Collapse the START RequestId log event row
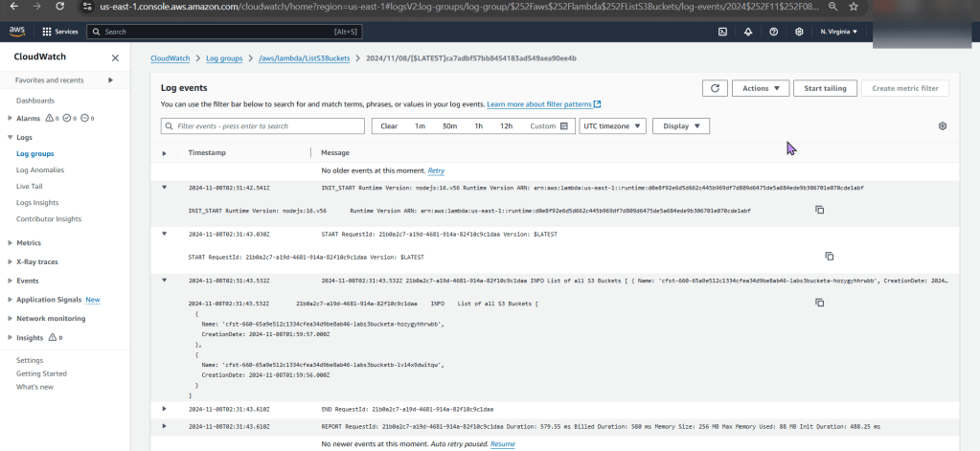The image size is (980, 451). pos(164,234)
